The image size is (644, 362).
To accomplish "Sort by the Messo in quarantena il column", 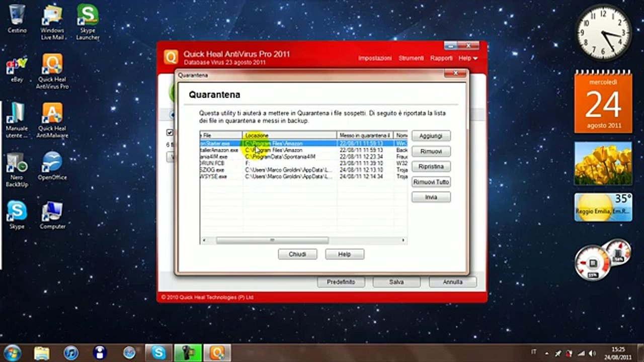I will 365,135.
